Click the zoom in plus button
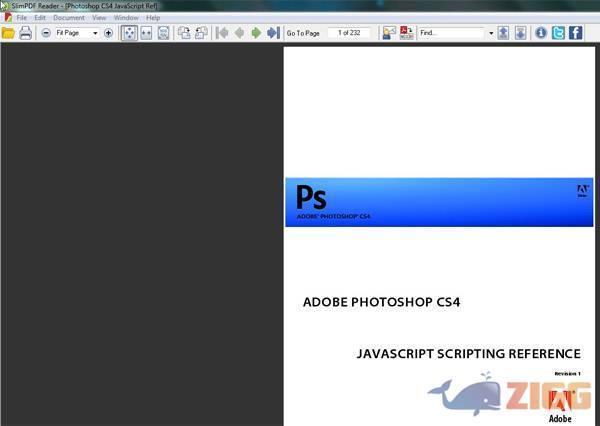Image resolution: width=600 pixels, height=426 pixels. [x=108, y=33]
